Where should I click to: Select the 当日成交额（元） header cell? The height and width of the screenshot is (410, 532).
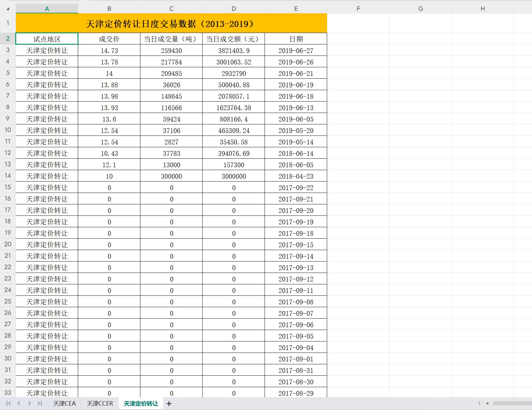[234, 39]
